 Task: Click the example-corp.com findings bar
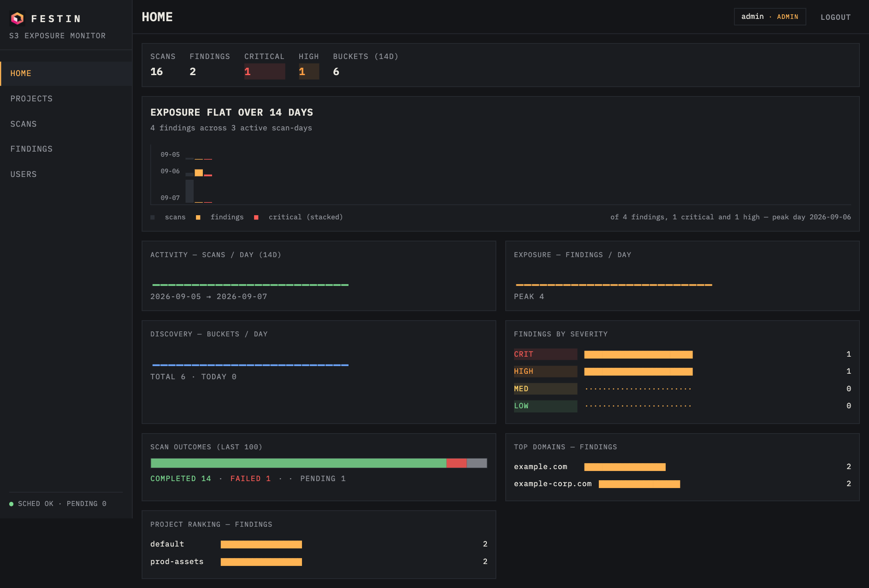click(x=639, y=484)
